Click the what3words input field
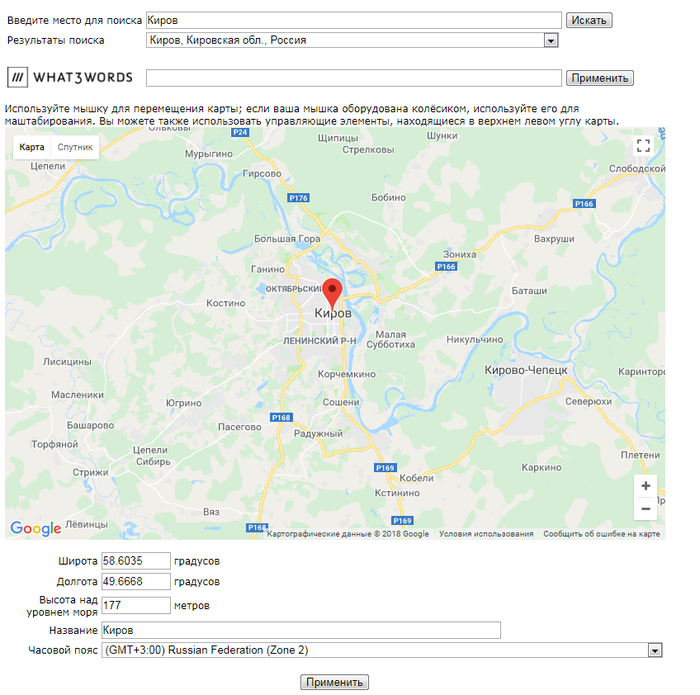The width and height of the screenshot is (700, 695). 354,78
